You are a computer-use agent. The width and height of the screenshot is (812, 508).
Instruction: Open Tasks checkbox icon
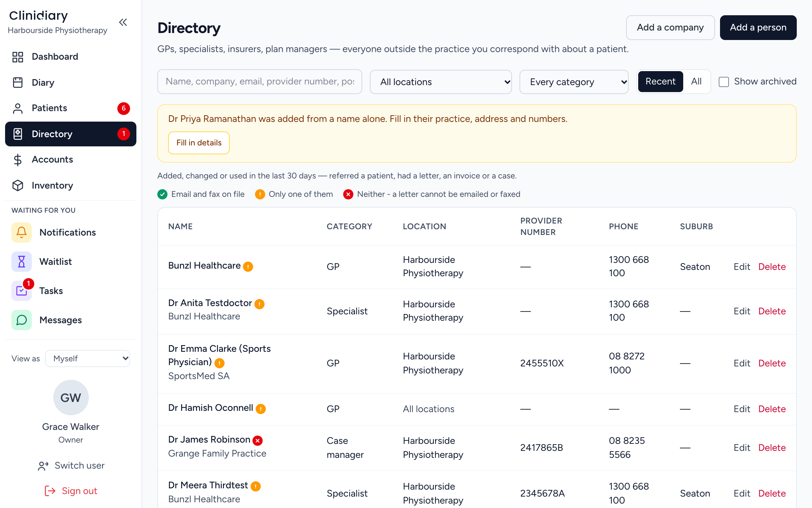pyautogui.click(x=22, y=291)
